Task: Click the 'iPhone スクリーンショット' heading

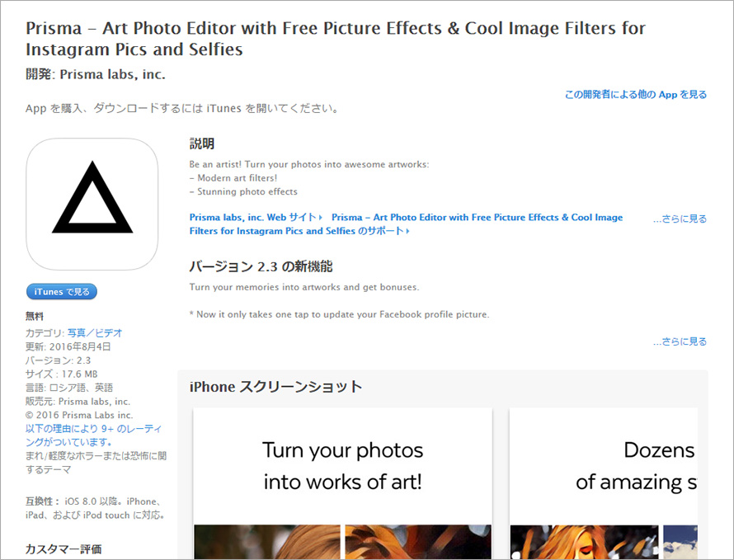Action: [275, 387]
